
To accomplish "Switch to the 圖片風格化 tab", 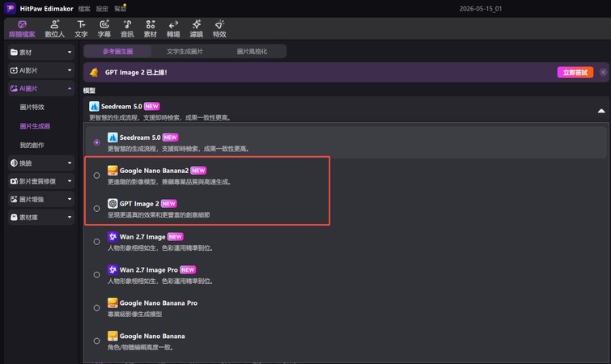I will pyautogui.click(x=252, y=52).
